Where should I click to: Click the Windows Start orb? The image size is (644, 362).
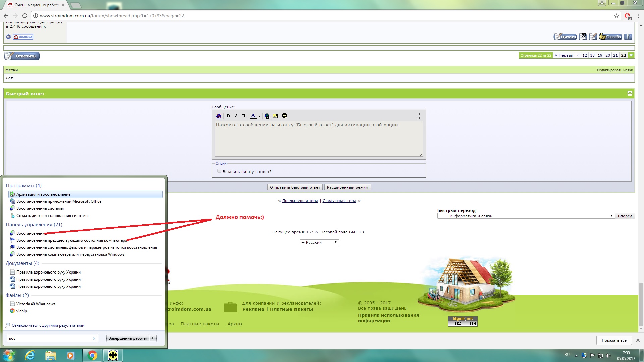(9, 355)
